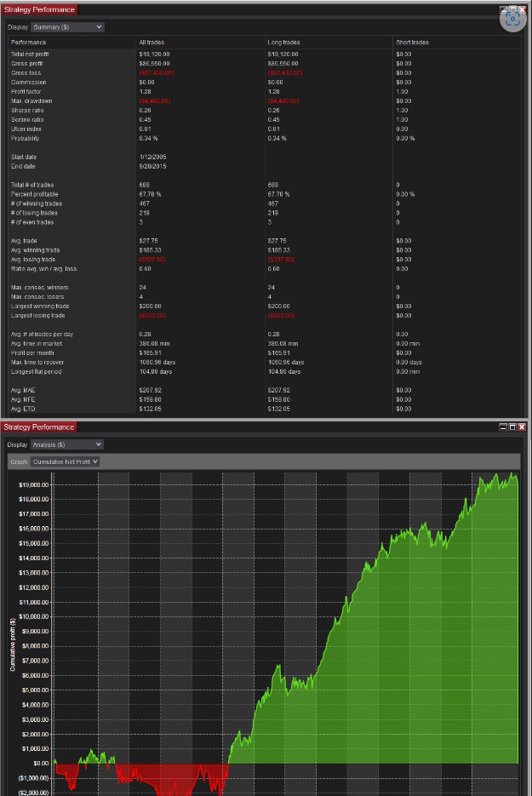Screen dimensions: 532x796
Task: Select the Total net profit row label
Action: (x=31, y=54)
